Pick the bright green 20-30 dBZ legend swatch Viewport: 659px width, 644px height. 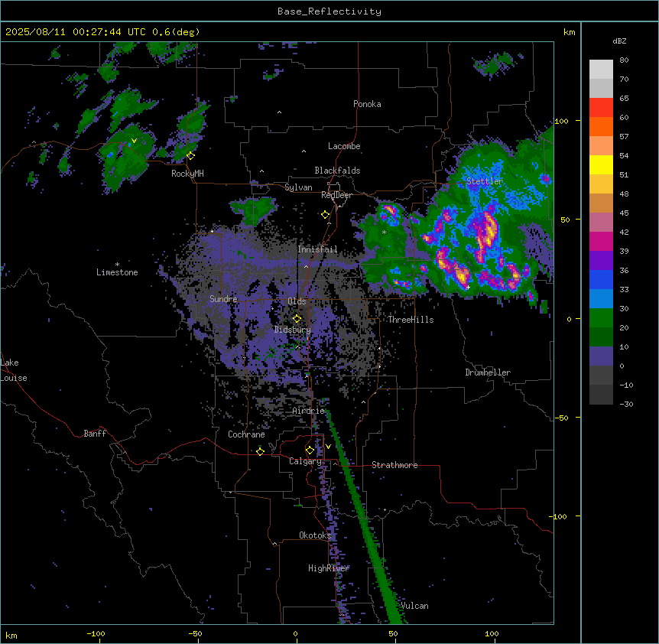pyautogui.click(x=601, y=318)
